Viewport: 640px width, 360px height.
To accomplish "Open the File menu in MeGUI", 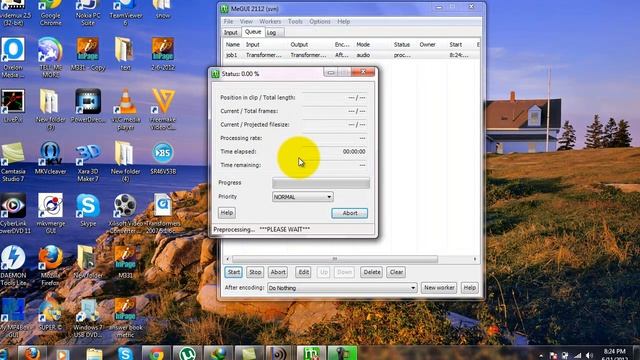I will [x=229, y=21].
